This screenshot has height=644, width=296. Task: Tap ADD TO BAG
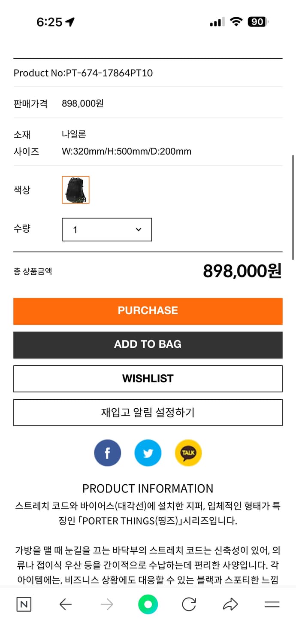tap(148, 345)
